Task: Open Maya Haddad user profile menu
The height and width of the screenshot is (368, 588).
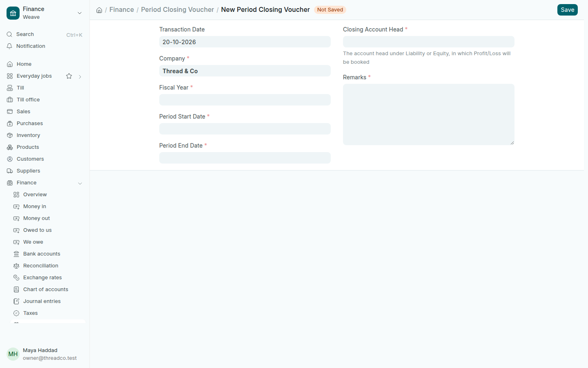Action: (x=45, y=354)
